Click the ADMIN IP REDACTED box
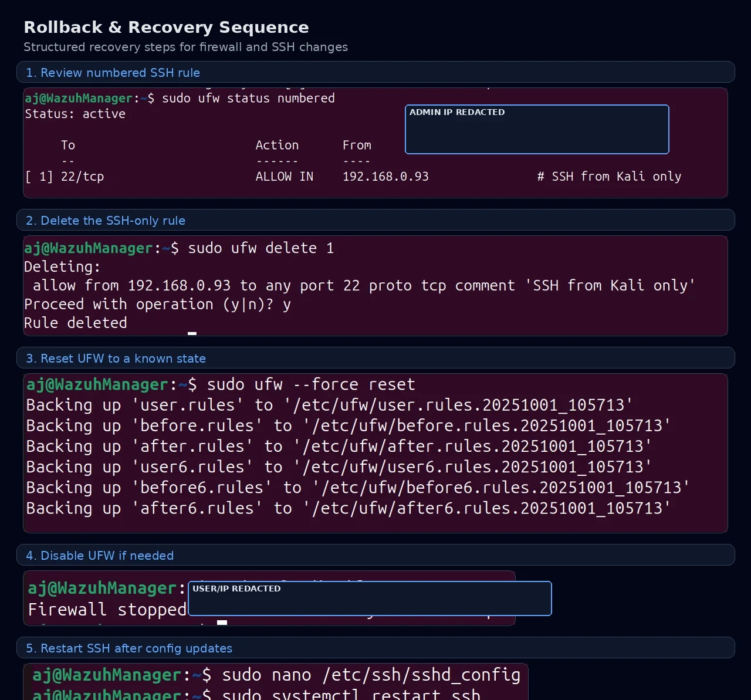 (537, 130)
